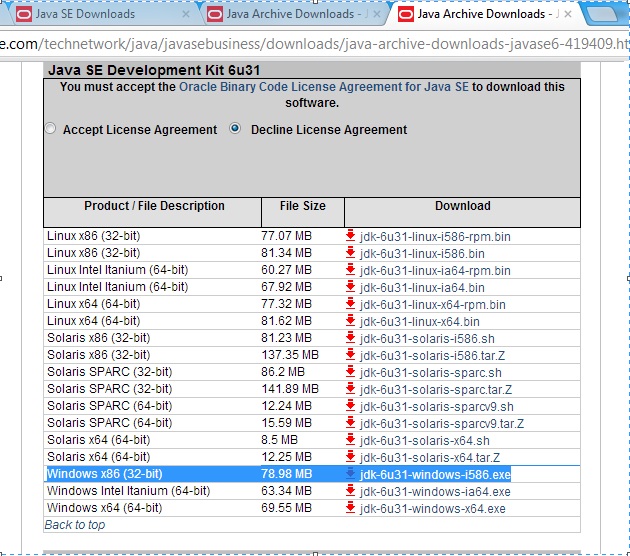Download jdk-6u31-windows-ia64.exe
The image size is (630, 556).
coord(435,491)
